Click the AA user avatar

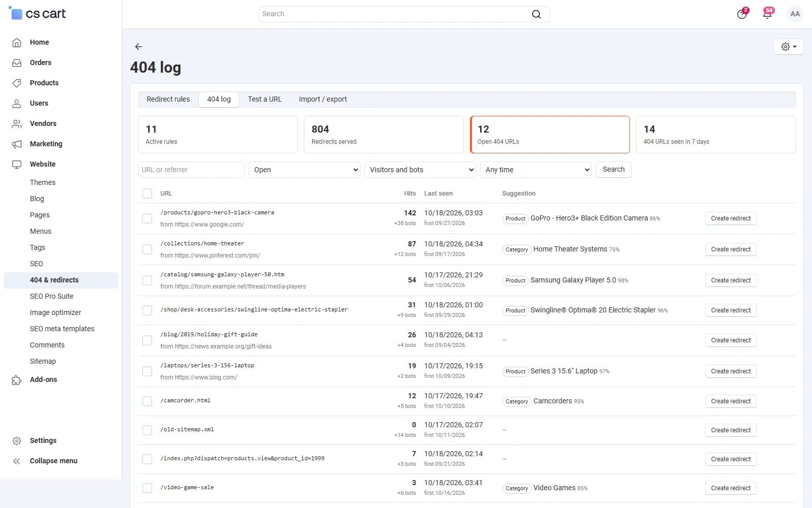point(795,14)
